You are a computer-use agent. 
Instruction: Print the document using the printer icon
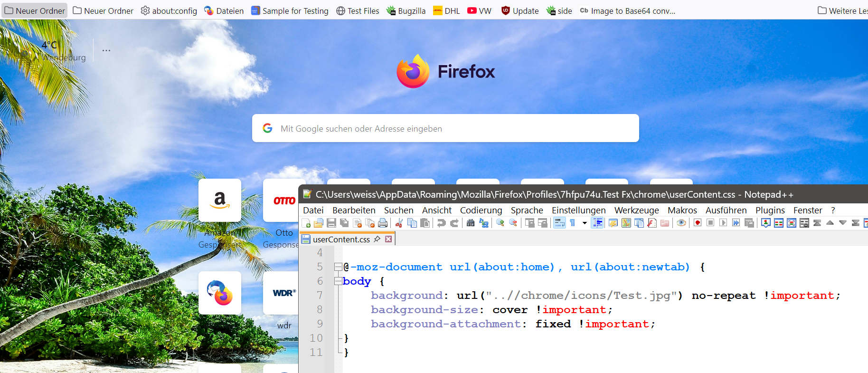383,223
